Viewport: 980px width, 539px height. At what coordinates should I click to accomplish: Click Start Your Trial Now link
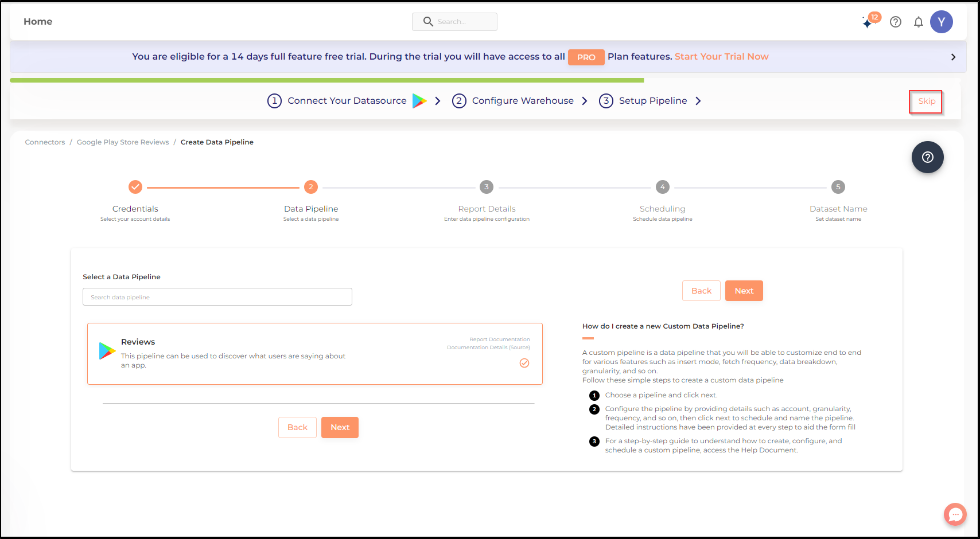[721, 56]
